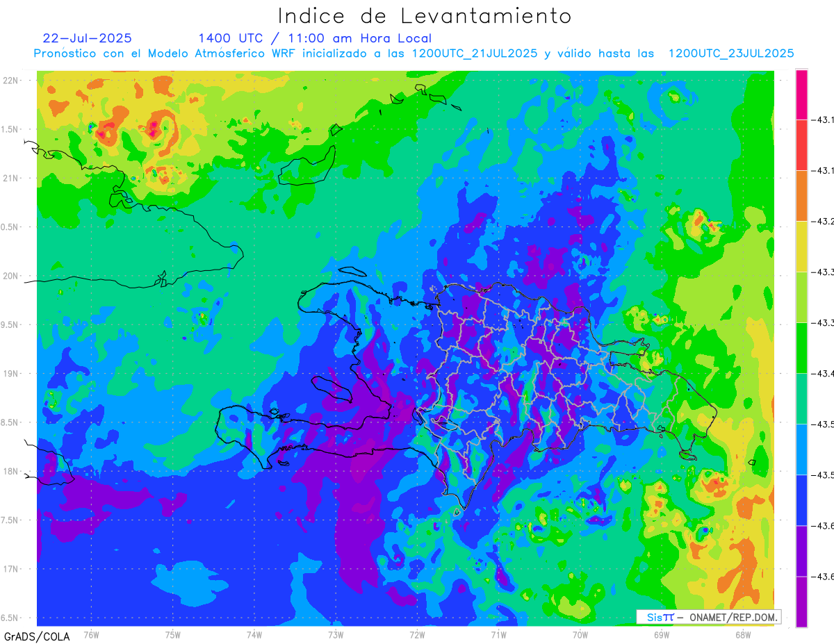Click the dark blue swatch in the color bar
This screenshot has width=834, height=644.
(x=801, y=500)
